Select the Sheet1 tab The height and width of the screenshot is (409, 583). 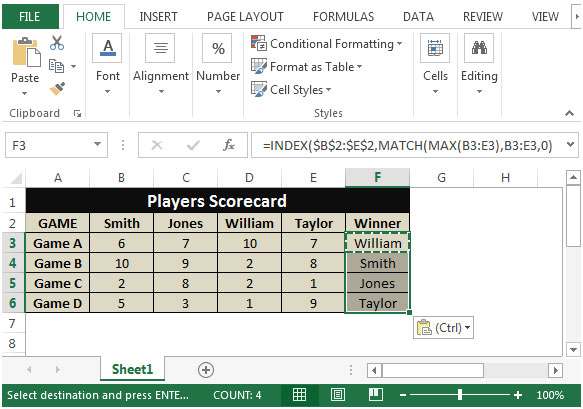point(132,370)
